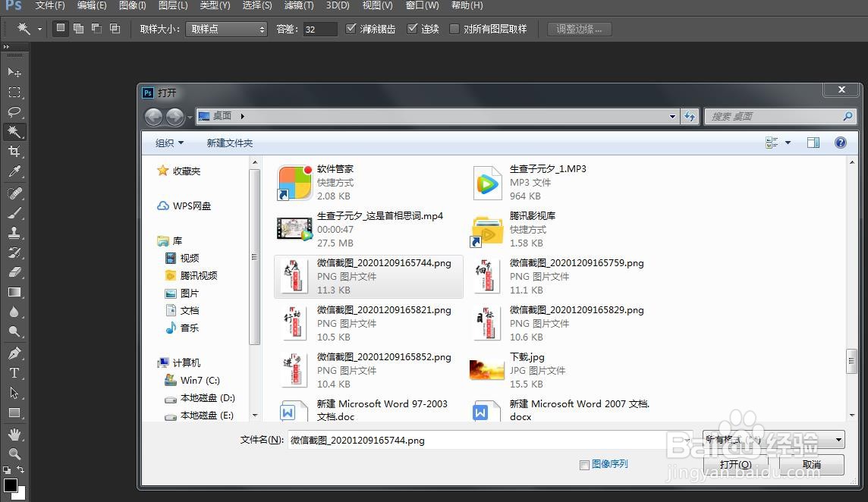Screen dimensions: 868x502
Task: Select the Rectangular Marquee tool
Action: (14, 93)
